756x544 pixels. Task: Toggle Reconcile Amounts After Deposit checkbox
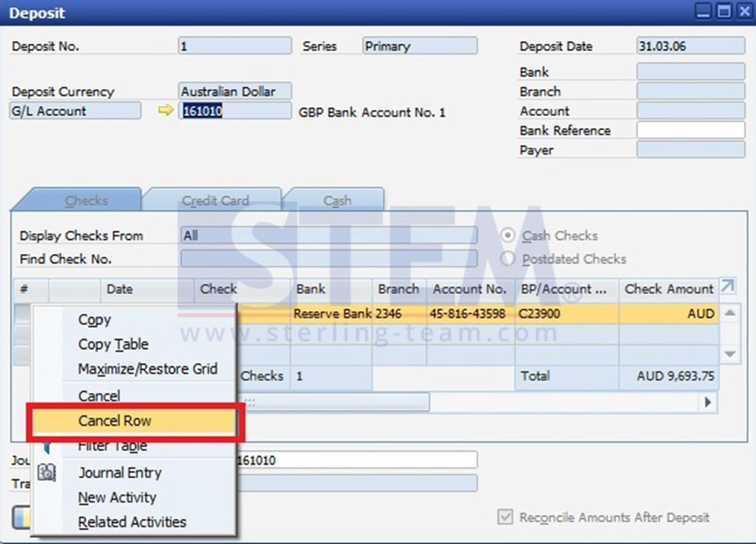pyautogui.click(x=505, y=517)
